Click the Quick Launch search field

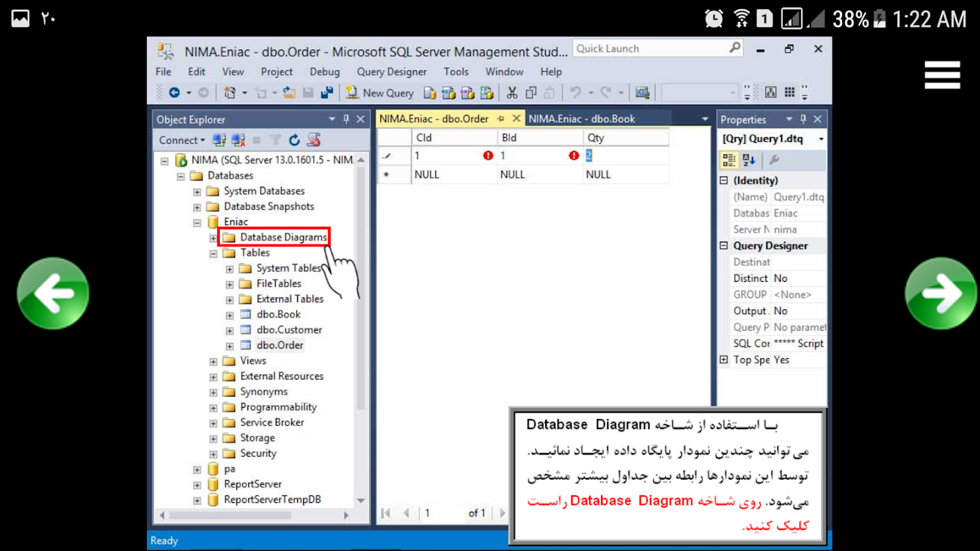pyautogui.click(x=657, y=48)
